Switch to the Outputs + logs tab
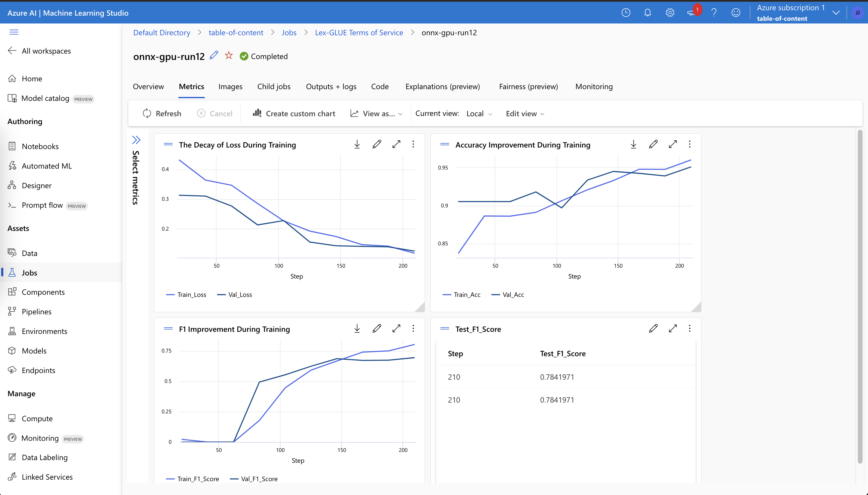 (x=331, y=87)
